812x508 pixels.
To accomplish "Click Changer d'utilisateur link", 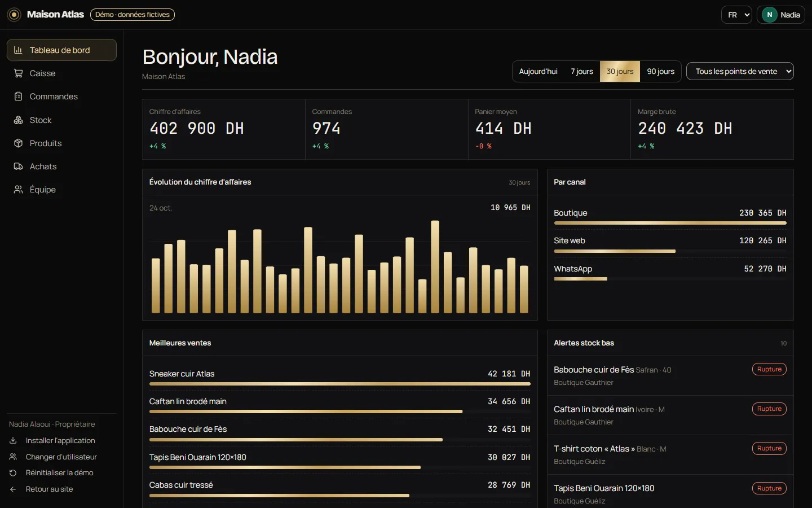I will [x=61, y=457].
